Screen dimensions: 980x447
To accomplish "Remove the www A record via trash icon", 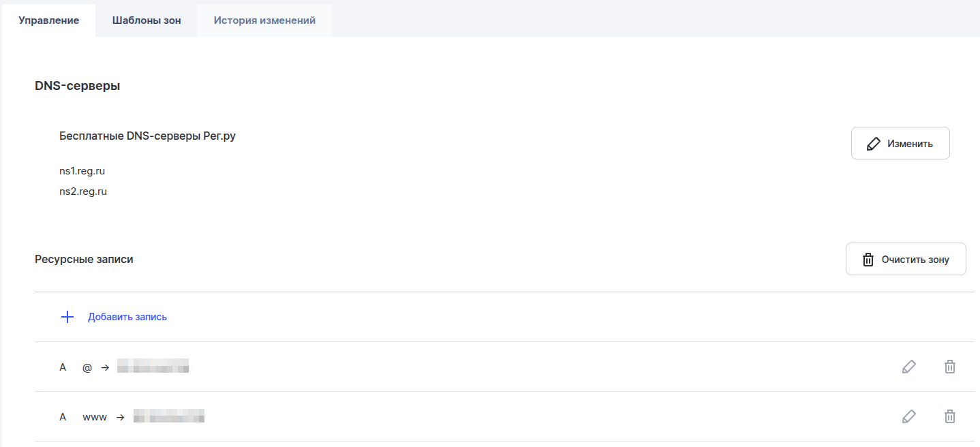I will coord(949,416).
